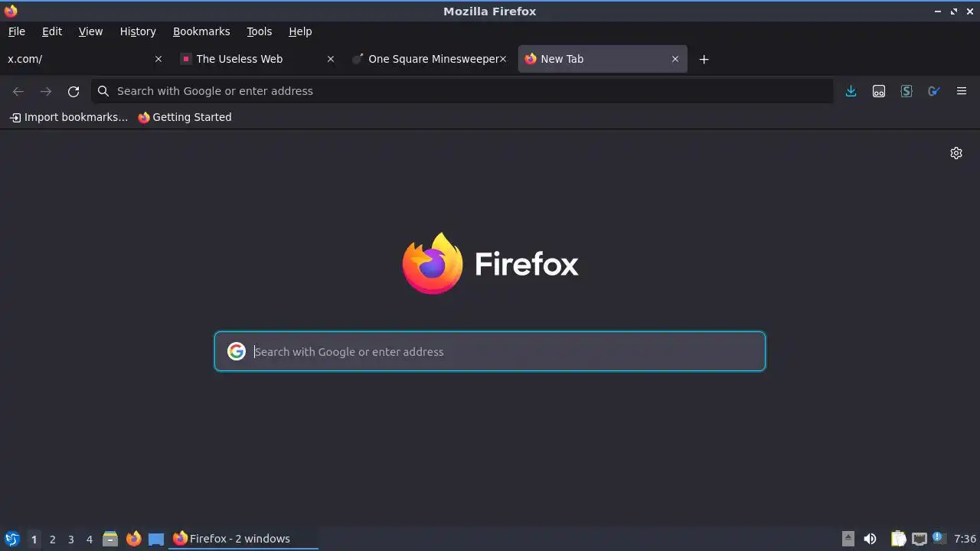Click the eject removable media tray icon

(848, 539)
